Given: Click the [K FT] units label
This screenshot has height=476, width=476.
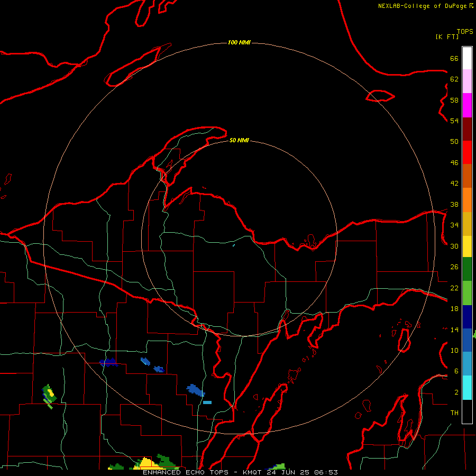Looking at the screenshot, I should pyautogui.click(x=447, y=36).
